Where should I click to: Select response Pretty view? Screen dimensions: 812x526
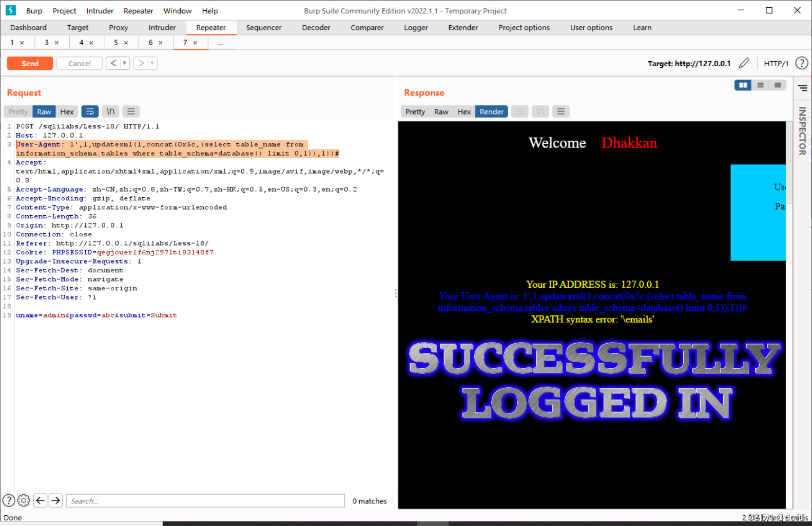(x=415, y=111)
